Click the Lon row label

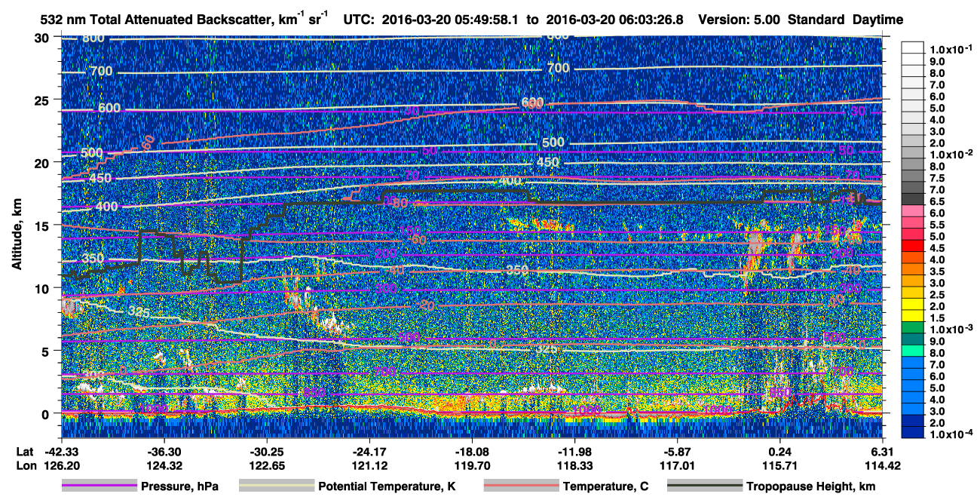coord(26,465)
